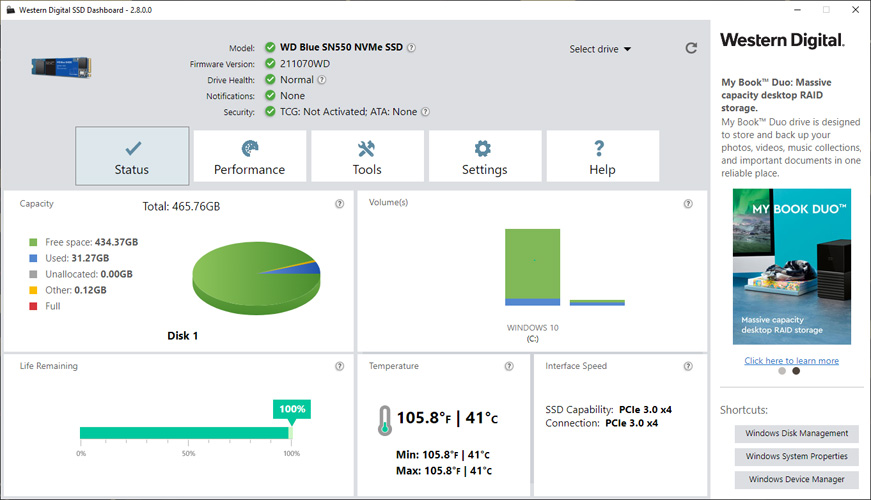Click the Free space: 434.37GB value
Image resolution: width=871 pixels, height=500 pixels.
[116, 242]
